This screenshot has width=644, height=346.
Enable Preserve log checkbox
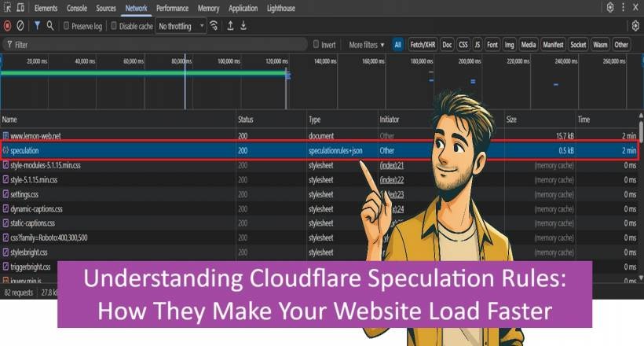[66, 26]
